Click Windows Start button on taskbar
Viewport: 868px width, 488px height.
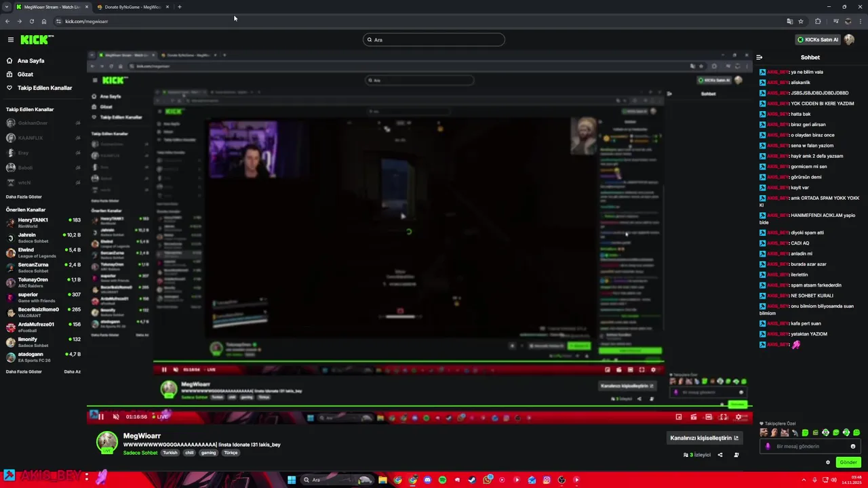tap(292, 480)
